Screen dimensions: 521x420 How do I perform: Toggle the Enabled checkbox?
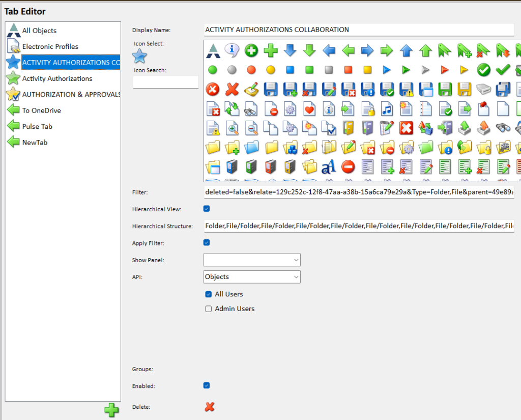click(207, 385)
